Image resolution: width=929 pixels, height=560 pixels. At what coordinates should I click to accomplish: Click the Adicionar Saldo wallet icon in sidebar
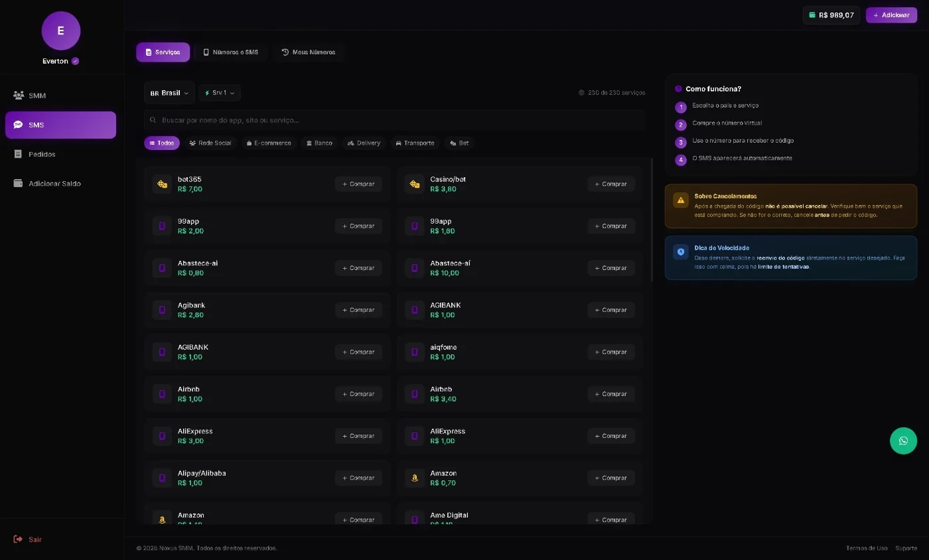click(19, 183)
